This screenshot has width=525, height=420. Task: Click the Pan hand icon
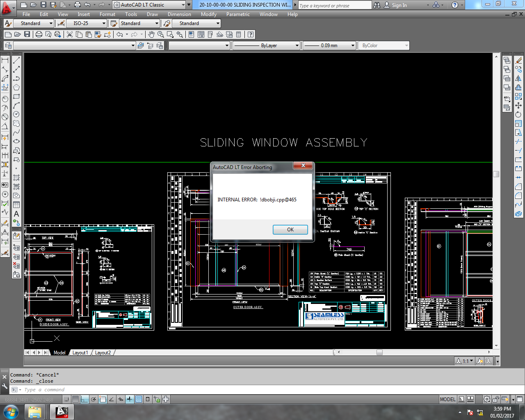151,34
